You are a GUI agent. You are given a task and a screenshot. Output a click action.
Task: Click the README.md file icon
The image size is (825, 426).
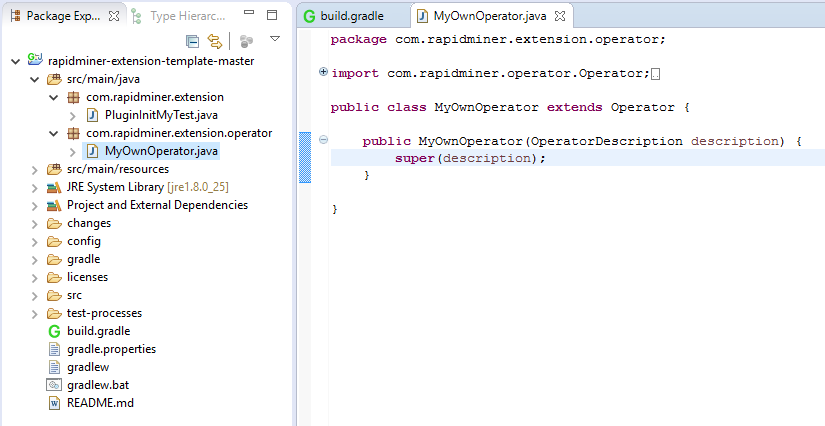[54, 403]
